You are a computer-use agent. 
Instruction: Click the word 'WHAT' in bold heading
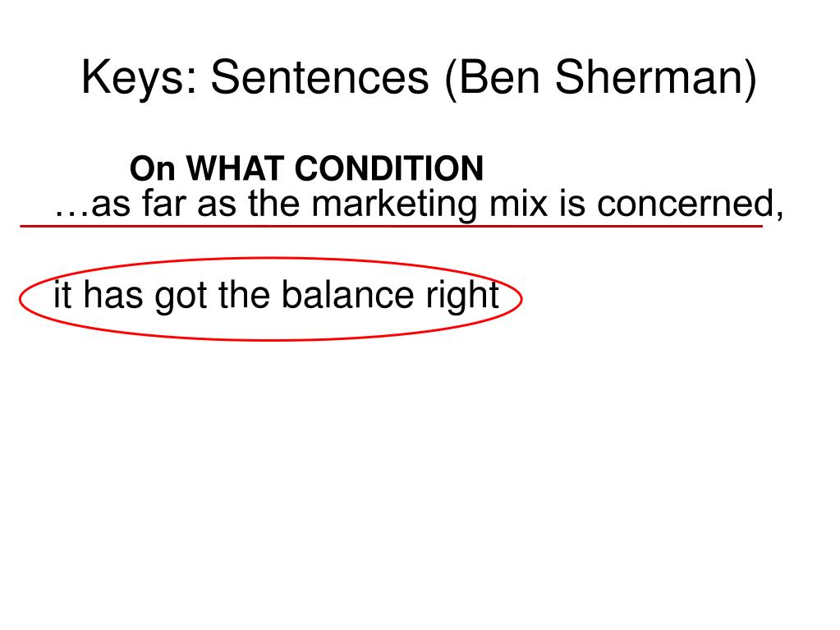(235, 168)
